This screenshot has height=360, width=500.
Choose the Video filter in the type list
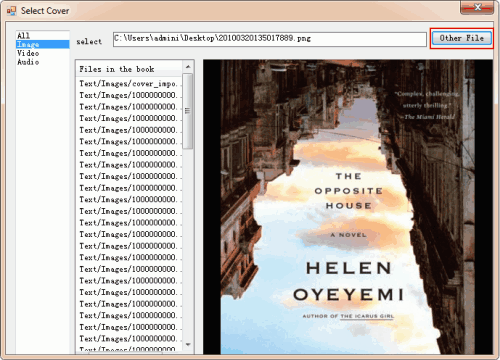(x=42, y=53)
